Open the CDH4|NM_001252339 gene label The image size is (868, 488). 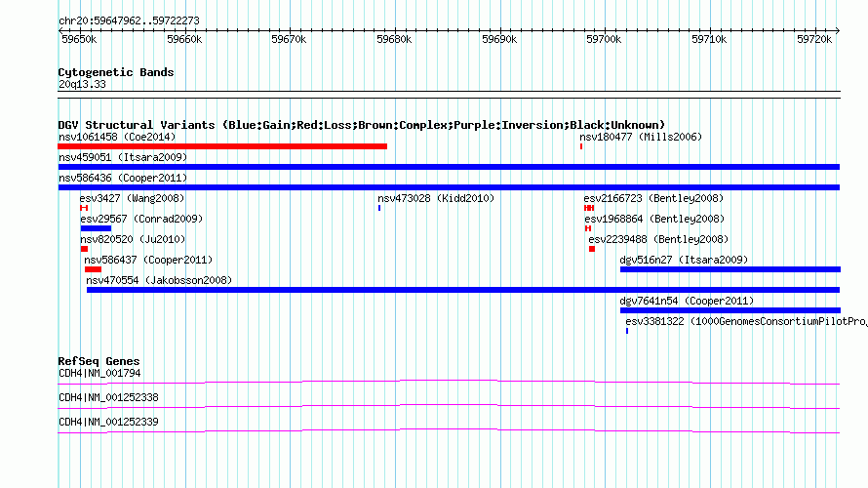click(x=108, y=422)
